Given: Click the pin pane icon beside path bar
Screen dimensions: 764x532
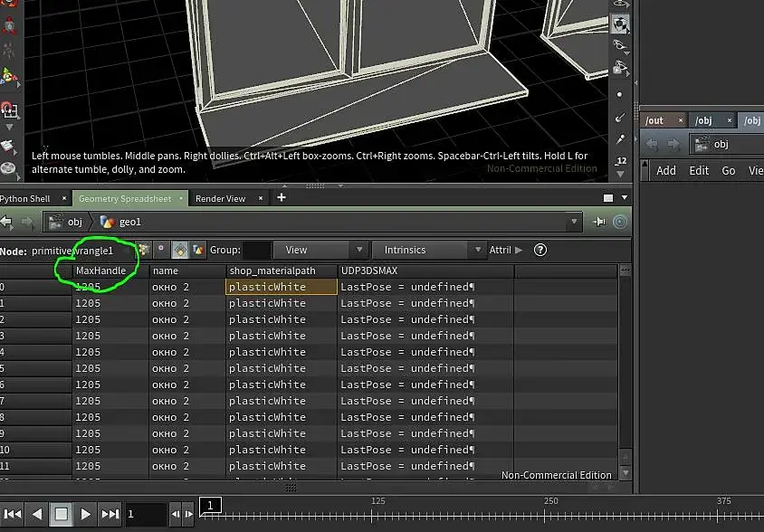Looking at the screenshot, I should [599, 223].
